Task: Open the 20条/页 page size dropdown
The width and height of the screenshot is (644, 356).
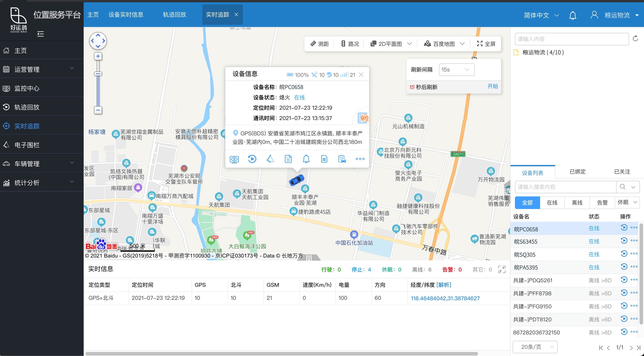Action: 535,347
